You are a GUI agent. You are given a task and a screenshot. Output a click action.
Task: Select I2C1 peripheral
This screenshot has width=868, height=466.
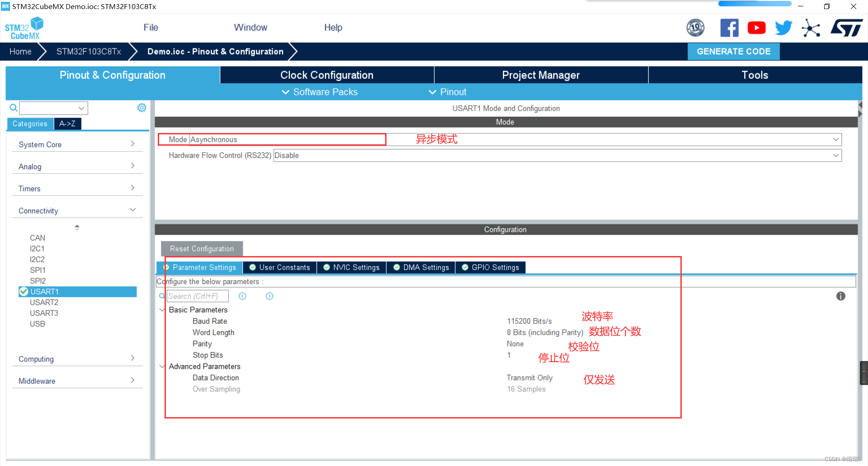point(37,248)
